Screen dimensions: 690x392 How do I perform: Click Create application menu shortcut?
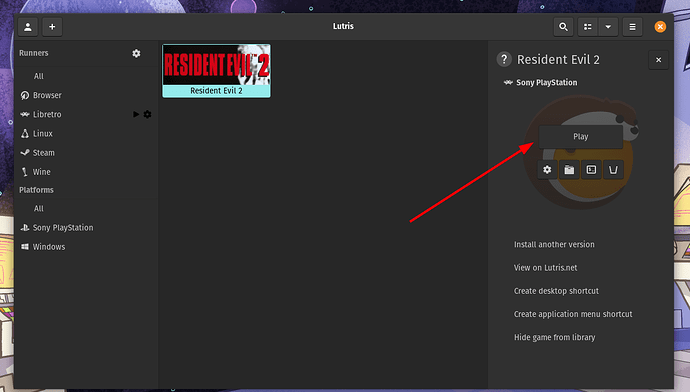(x=573, y=314)
